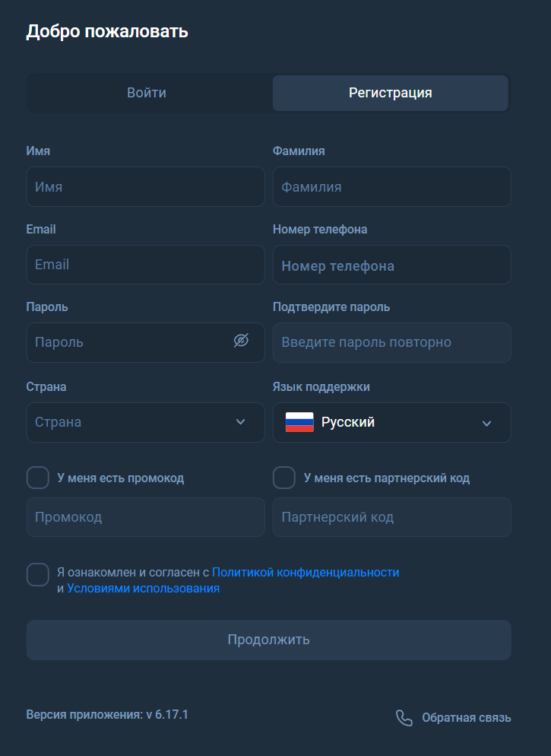Toggle password visibility eye icon

tap(241, 341)
